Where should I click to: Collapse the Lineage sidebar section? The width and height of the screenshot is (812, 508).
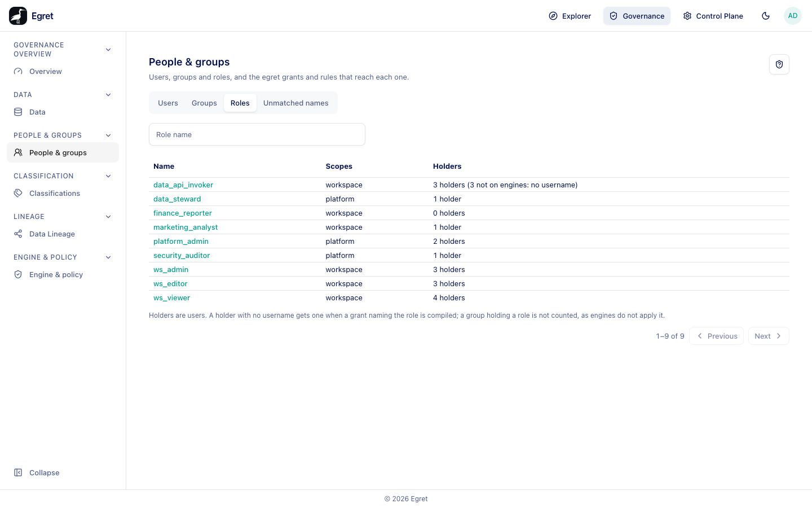(108, 217)
